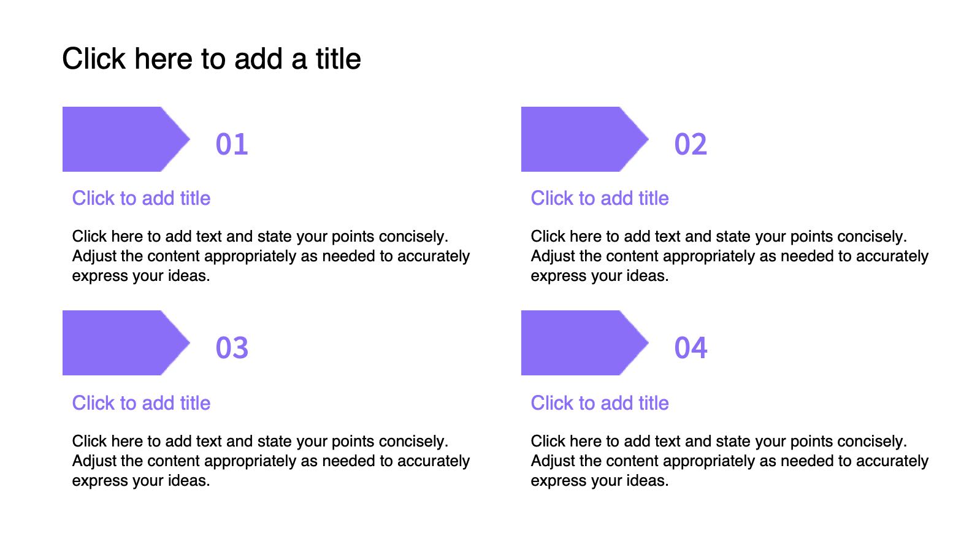Screen dimensions: 980x552
Task: Click 'Click to add title' under 02
Action: click(600, 198)
